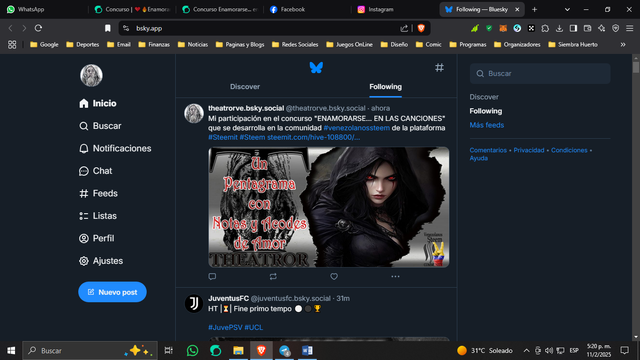Image resolution: width=640 pixels, height=360 pixels.
Task: Expand the tab search dropdown arrow
Action: tap(567, 9)
